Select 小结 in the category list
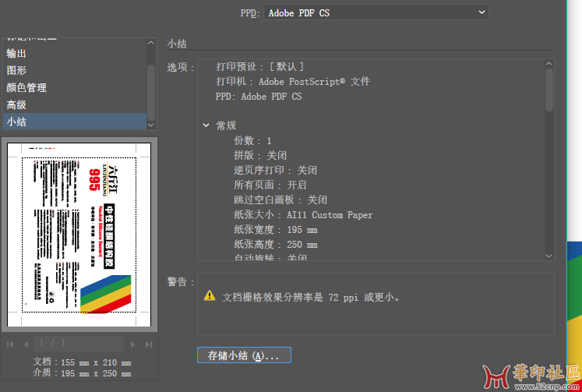Image resolution: width=582 pixels, height=392 pixels. tap(75, 122)
